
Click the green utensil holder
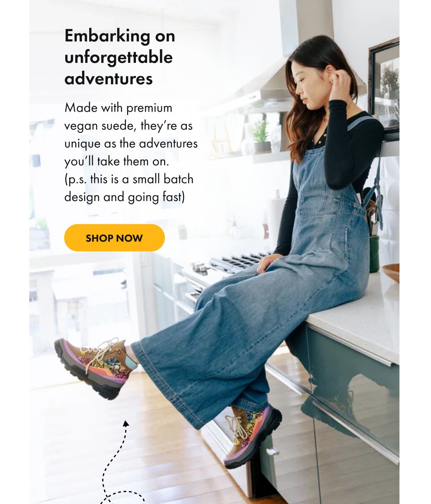374,253
